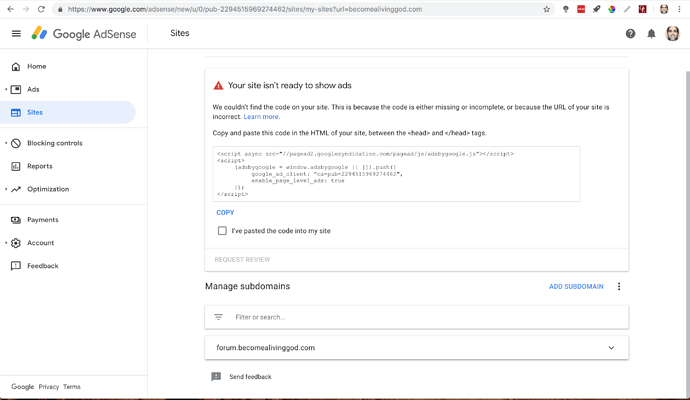Go back in the browser
This screenshot has width=690, height=400.
(x=11, y=9)
